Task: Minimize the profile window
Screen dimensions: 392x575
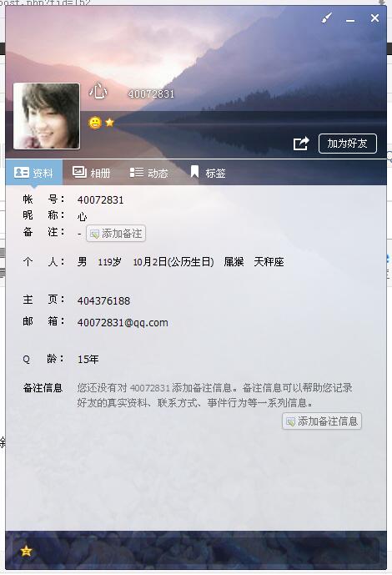Action: [x=350, y=18]
